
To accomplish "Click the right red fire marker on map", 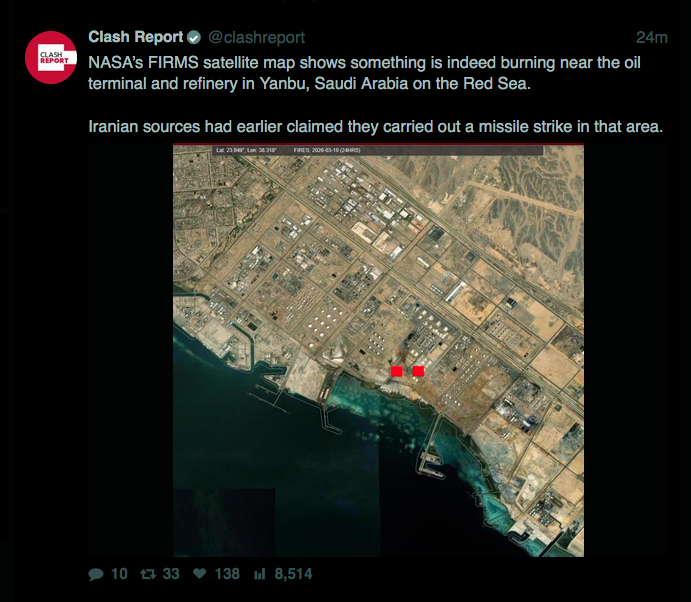I will coord(418,371).
